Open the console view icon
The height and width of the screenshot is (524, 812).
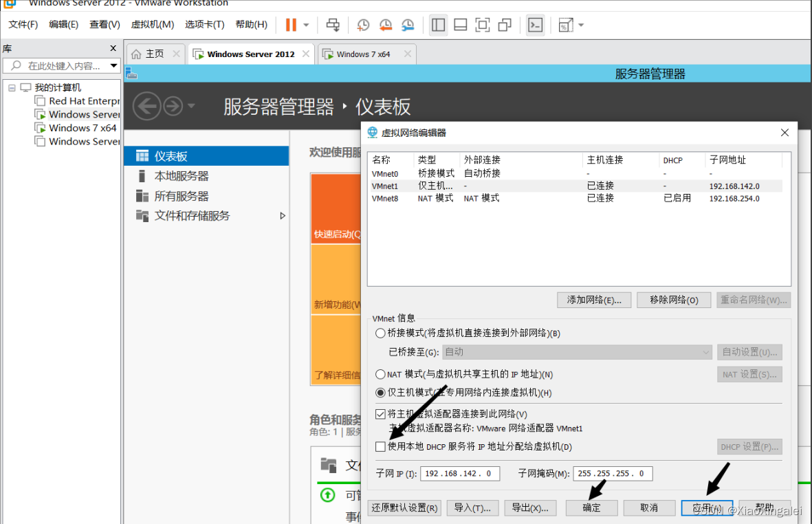(x=535, y=25)
